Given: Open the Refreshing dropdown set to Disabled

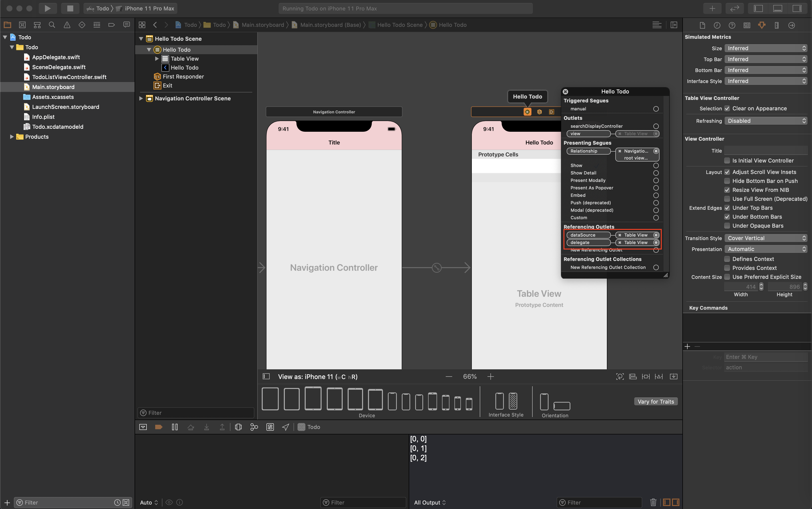Looking at the screenshot, I should click(766, 121).
